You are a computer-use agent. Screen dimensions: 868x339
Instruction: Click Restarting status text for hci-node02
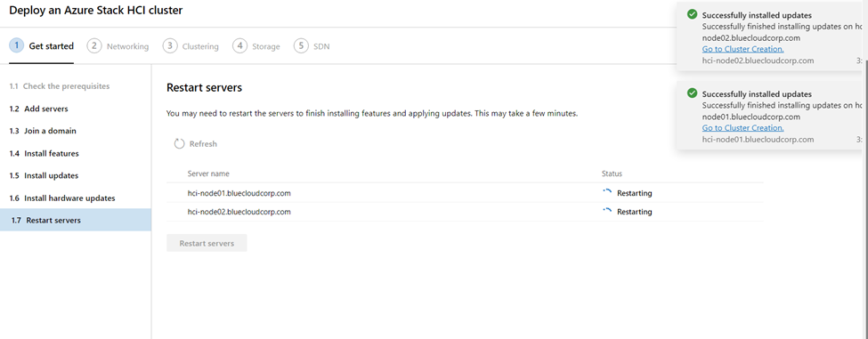point(635,212)
